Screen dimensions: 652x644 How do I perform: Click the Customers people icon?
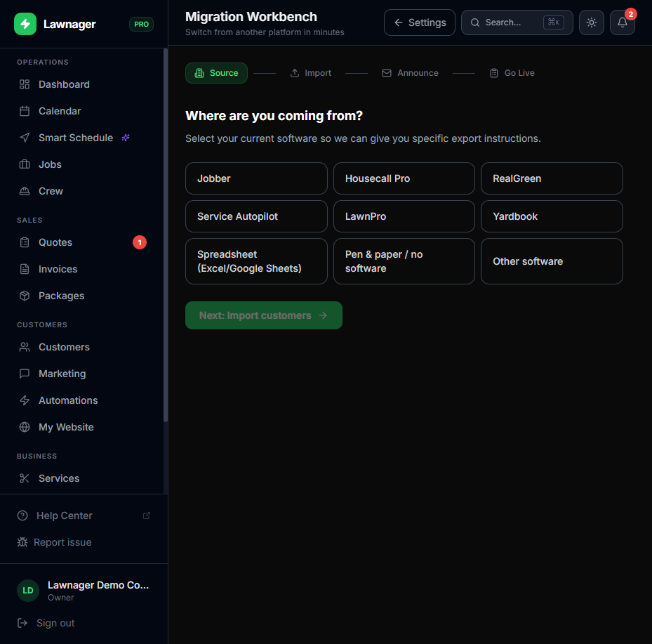pos(25,347)
